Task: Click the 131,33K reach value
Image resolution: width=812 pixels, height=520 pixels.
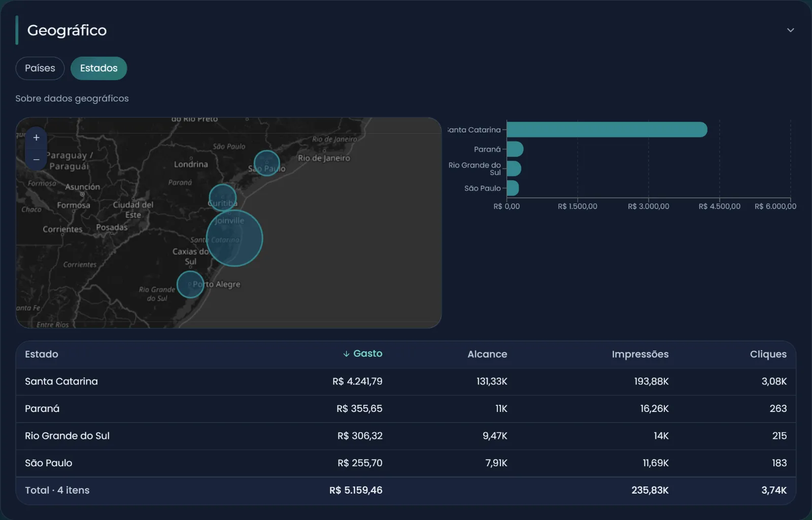Action: (x=492, y=382)
